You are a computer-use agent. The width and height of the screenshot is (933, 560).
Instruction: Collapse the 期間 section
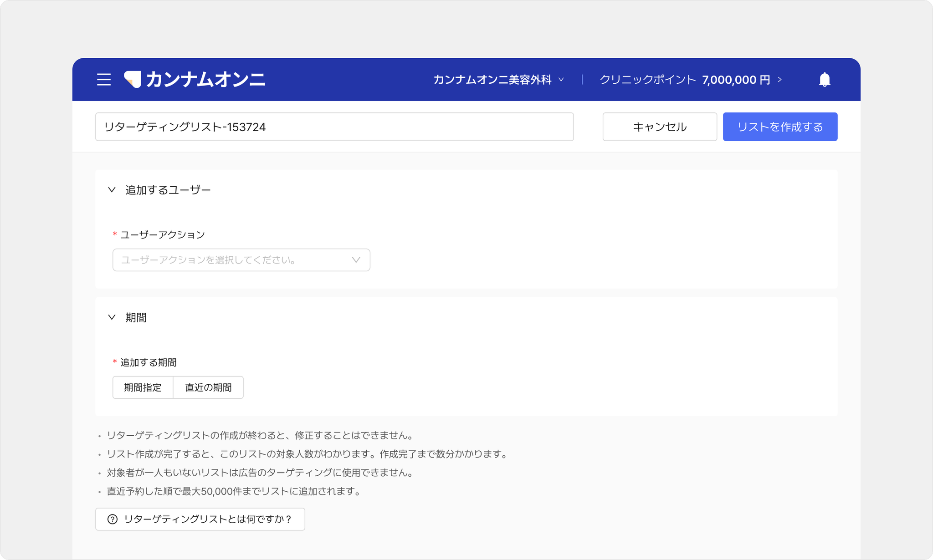point(112,317)
